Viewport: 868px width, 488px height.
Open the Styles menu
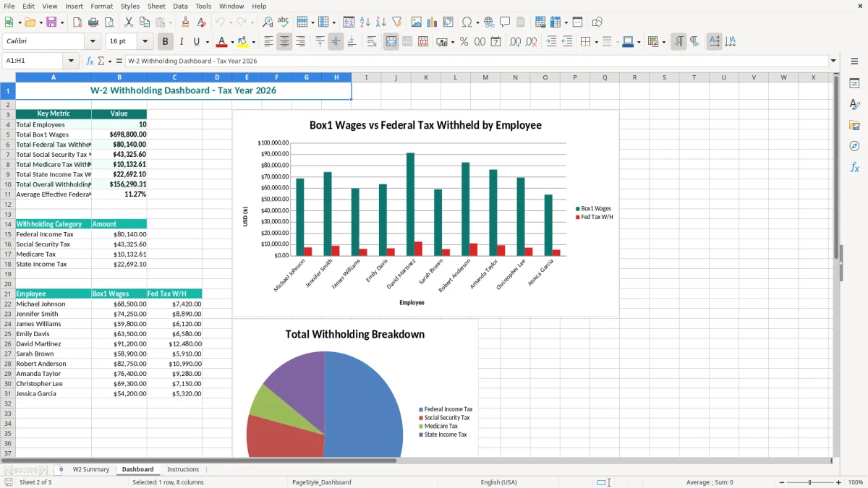(x=130, y=6)
